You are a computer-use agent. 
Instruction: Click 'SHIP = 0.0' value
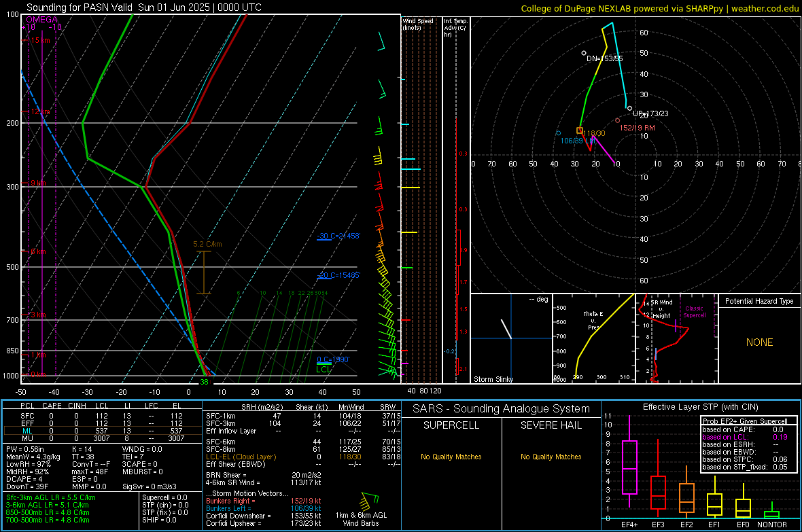159,520
